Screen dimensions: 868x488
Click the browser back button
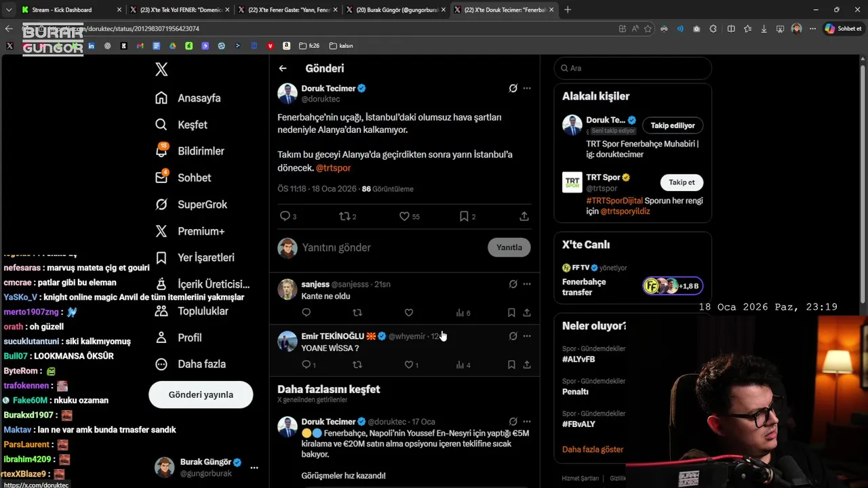pyautogui.click(x=8, y=28)
